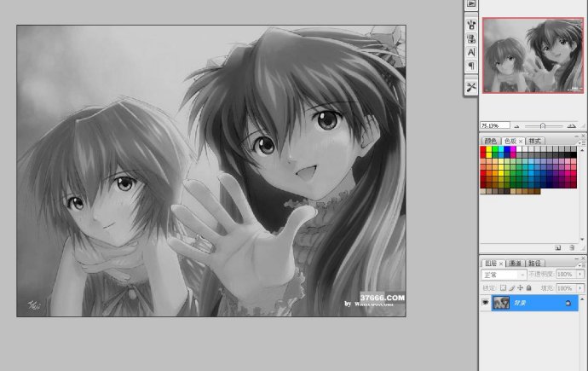
Task: Open the Clone Source panel icon
Action: pyautogui.click(x=471, y=38)
